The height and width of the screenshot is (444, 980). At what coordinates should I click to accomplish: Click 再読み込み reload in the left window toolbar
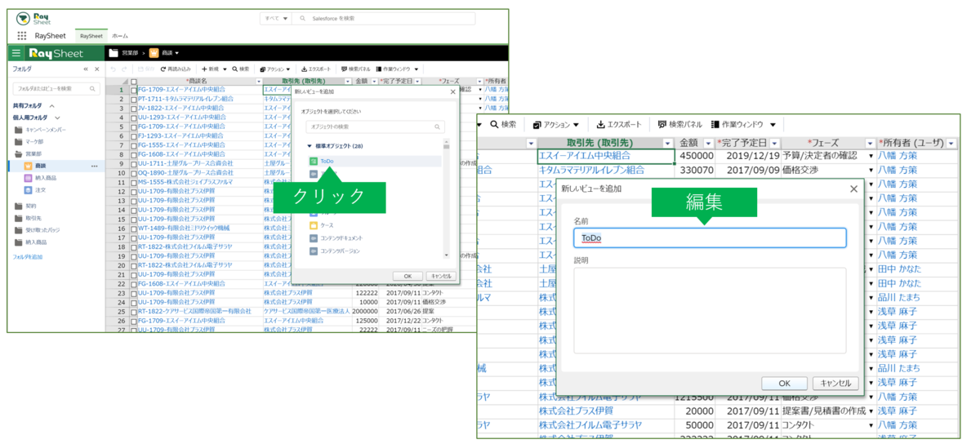click(x=176, y=69)
